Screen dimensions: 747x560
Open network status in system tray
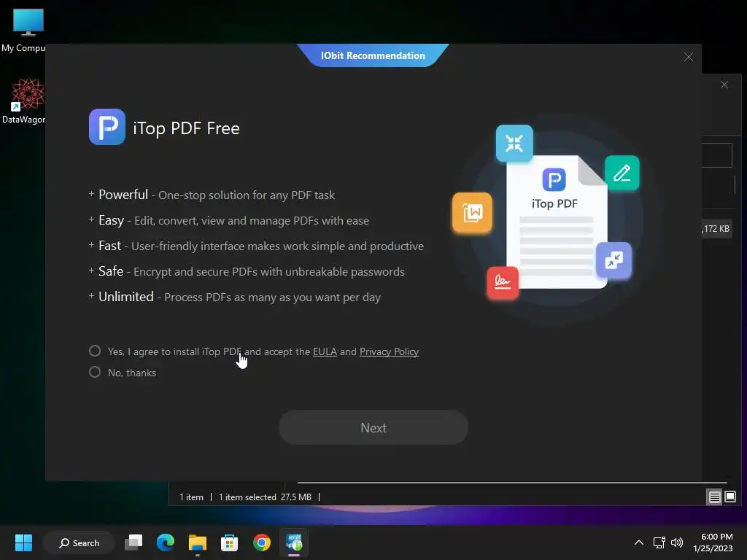tap(659, 542)
